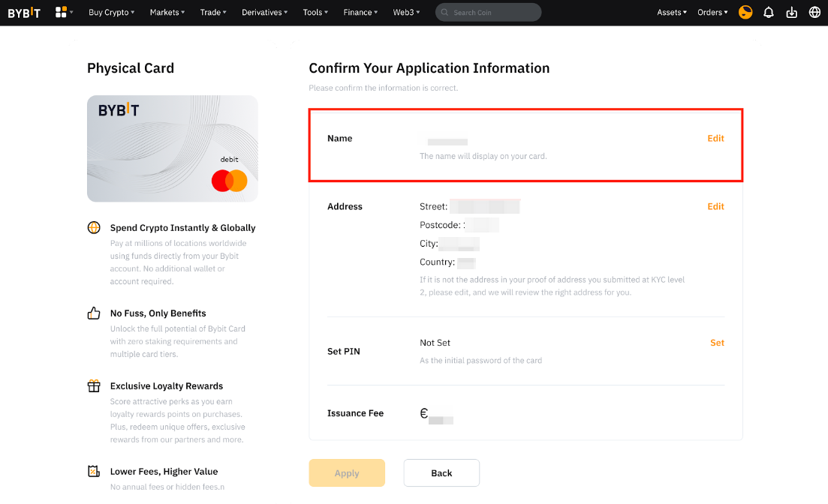The height and width of the screenshot is (504, 828).
Task: Edit the Name on the card
Action: 715,138
